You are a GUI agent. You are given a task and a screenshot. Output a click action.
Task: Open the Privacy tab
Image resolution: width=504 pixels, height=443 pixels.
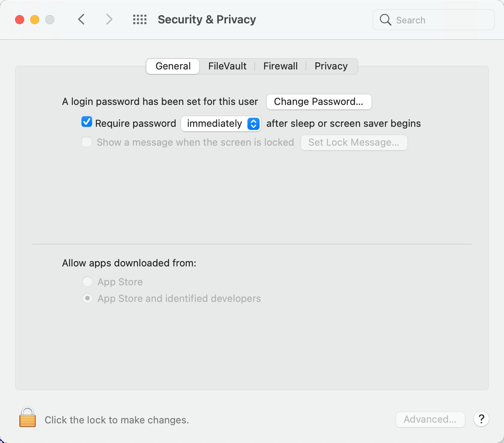point(331,66)
